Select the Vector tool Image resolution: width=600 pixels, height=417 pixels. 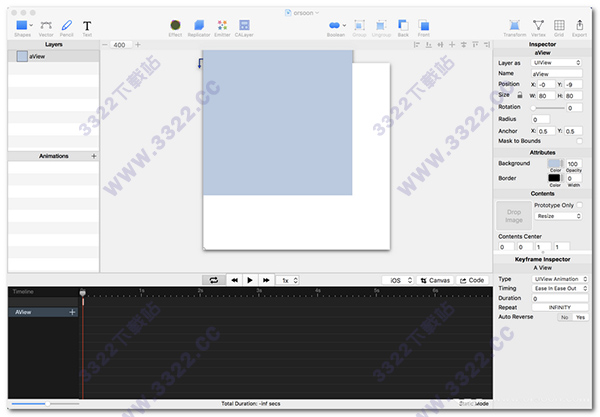(46, 25)
